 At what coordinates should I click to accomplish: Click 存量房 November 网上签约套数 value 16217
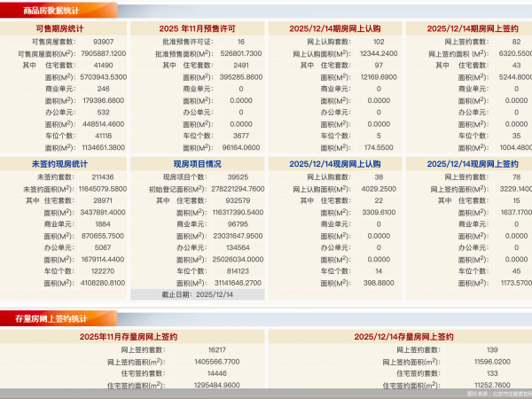[216, 350]
